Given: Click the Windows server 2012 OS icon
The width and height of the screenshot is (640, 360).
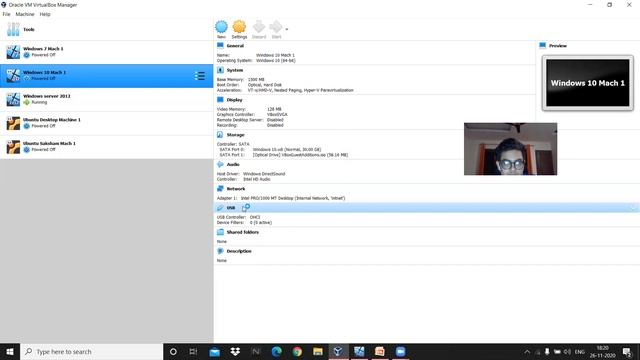Looking at the screenshot, I should 13,100.
